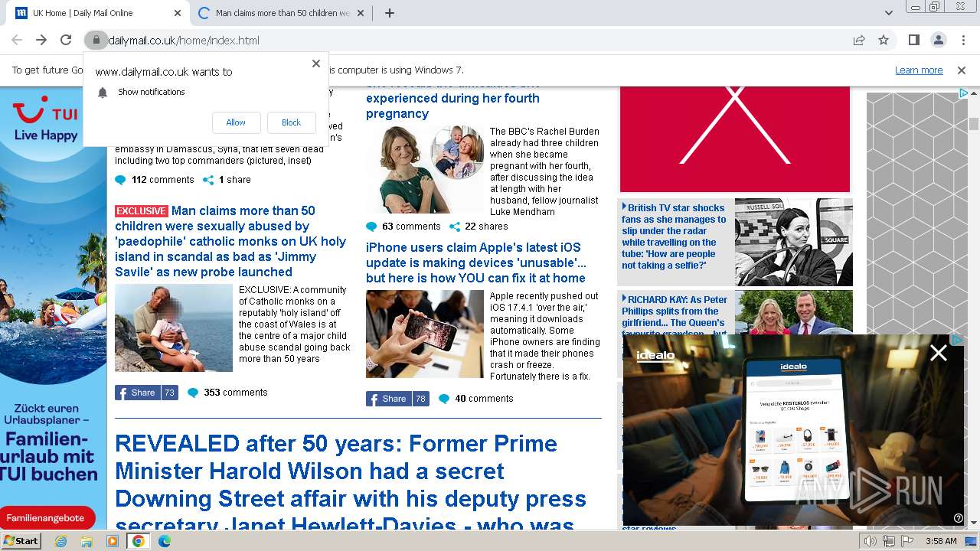Launch Microsoft Edge from taskbar
Viewport: 980px width, 551px height.
coord(165,541)
